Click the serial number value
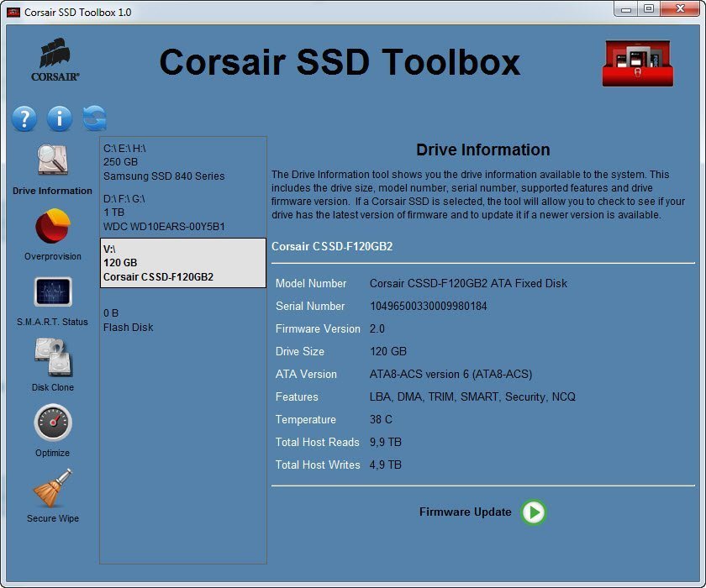 (x=428, y=307)
